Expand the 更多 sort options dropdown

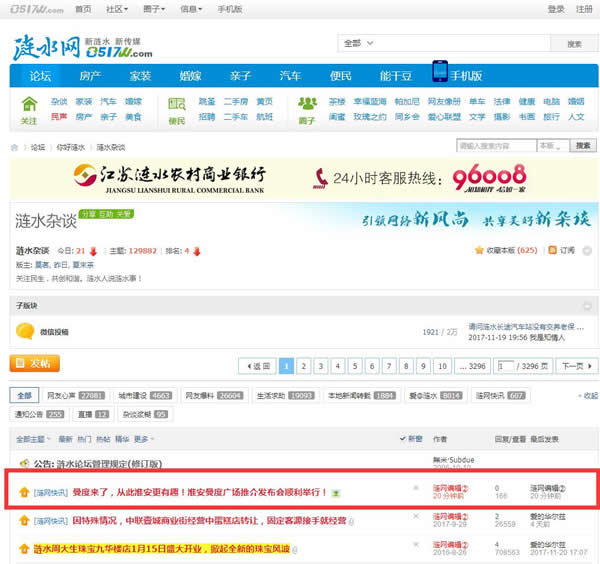tap(145, 439)
